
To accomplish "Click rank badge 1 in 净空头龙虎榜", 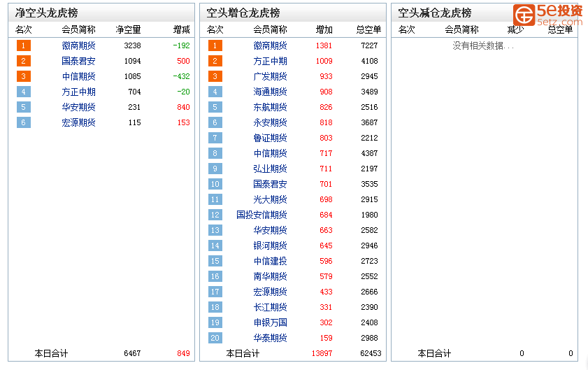I will 24,45.
